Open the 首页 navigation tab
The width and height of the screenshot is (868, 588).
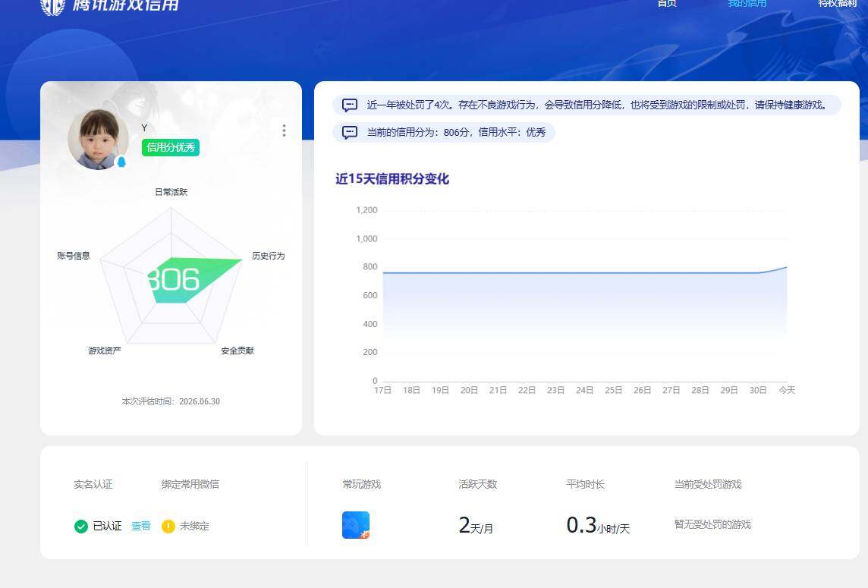[x=666, y=4]
